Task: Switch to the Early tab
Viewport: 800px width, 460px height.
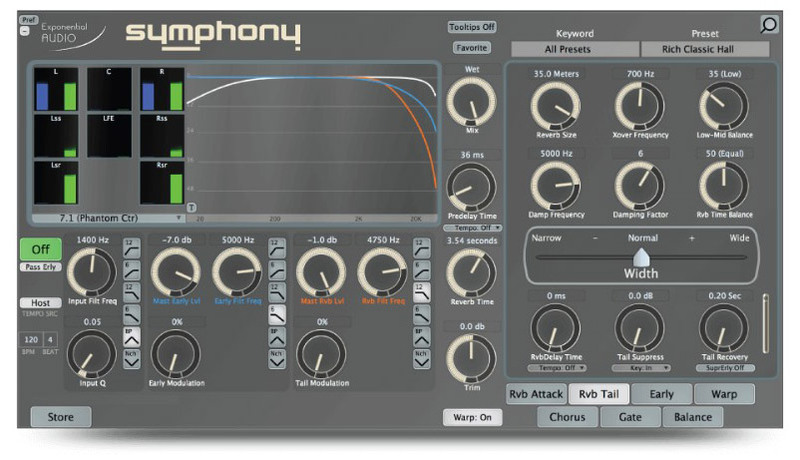Action: coord(662,394)
